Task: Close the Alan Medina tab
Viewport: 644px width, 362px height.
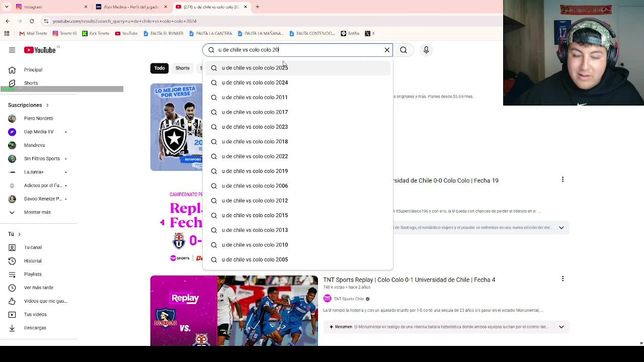Action: click(x=166, y=7)
